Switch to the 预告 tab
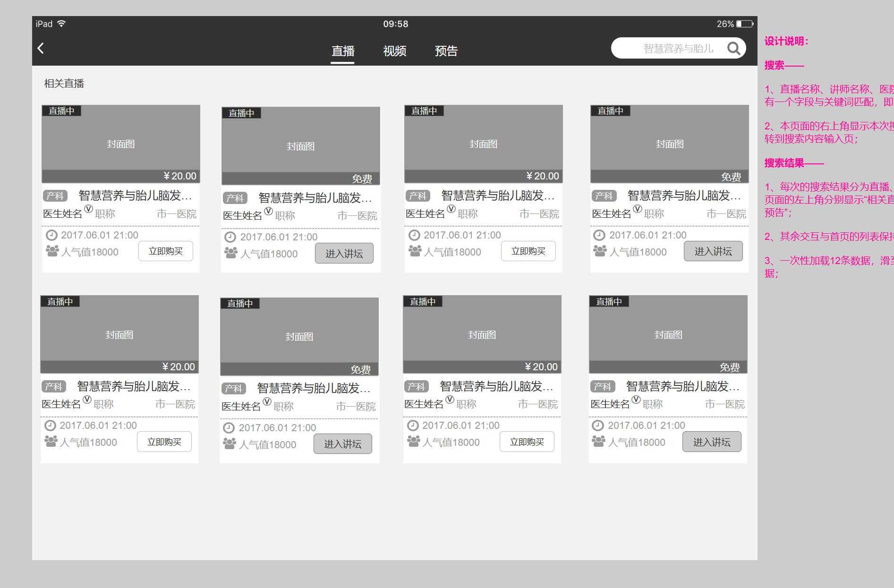 point(446,51)
